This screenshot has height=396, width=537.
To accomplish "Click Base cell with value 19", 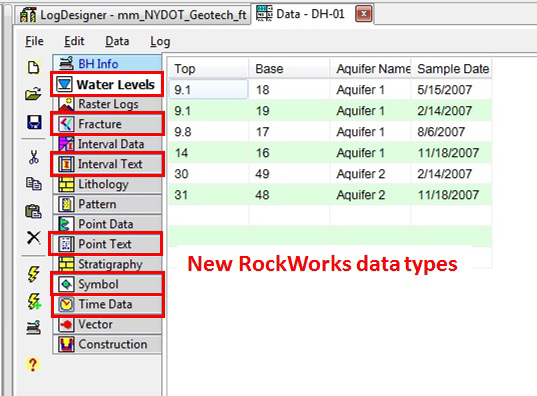I will click(x=289, y=111).
